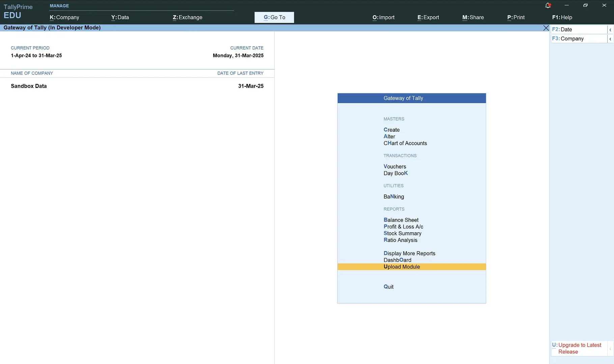Select Vouchers under Transactions

pyautogui.click(x=395, y=166)
